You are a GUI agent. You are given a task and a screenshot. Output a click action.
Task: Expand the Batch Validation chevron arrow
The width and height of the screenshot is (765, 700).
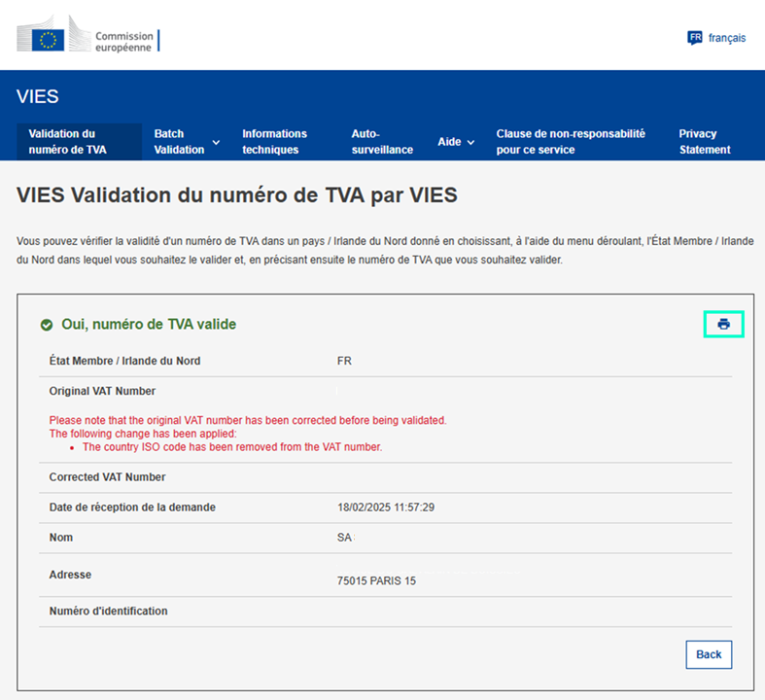coord(216,143)
